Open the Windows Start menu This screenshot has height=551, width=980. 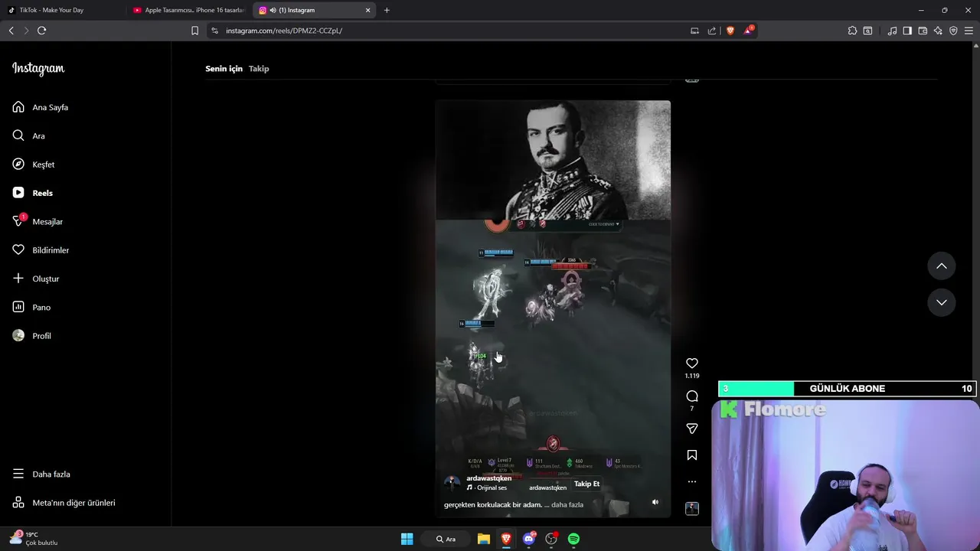click(x=407, y=539)
